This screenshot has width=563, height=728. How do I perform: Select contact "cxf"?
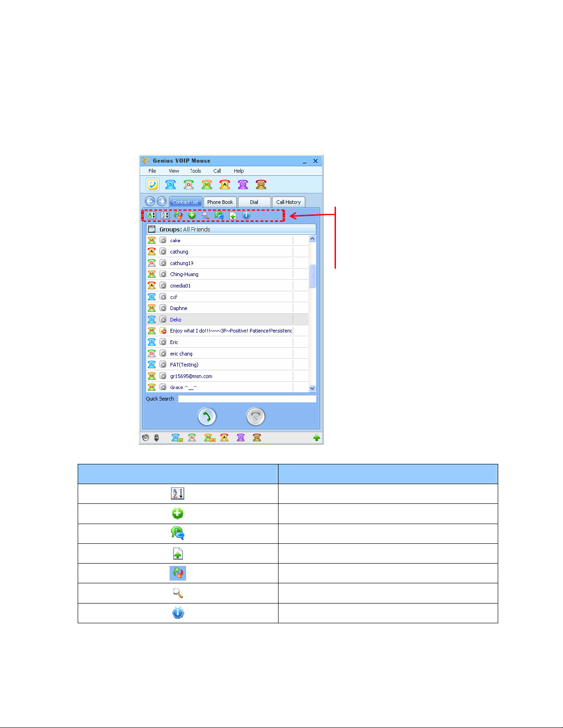[227, 297]
